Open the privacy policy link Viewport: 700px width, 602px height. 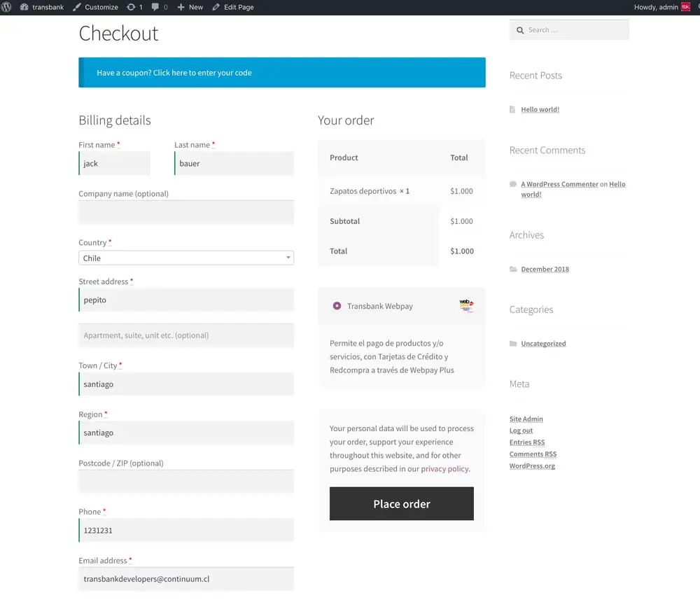(x=444, y=469)
